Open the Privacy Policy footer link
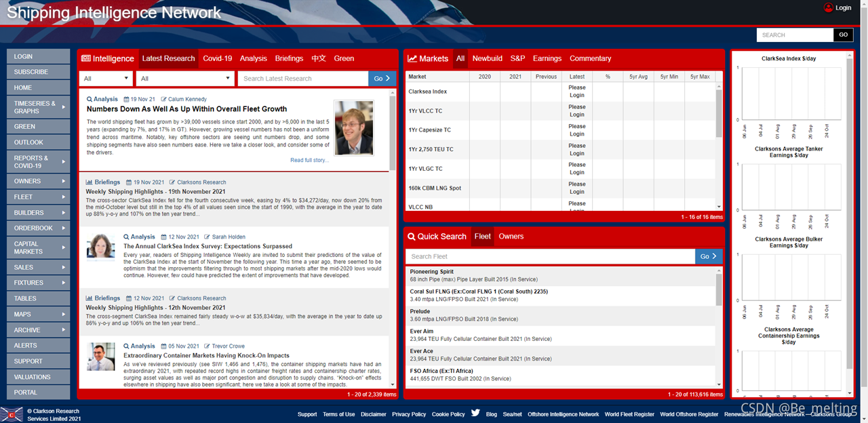Image resolution: width=868 pixels, height=423 pixels. click(x=409, y=414)
